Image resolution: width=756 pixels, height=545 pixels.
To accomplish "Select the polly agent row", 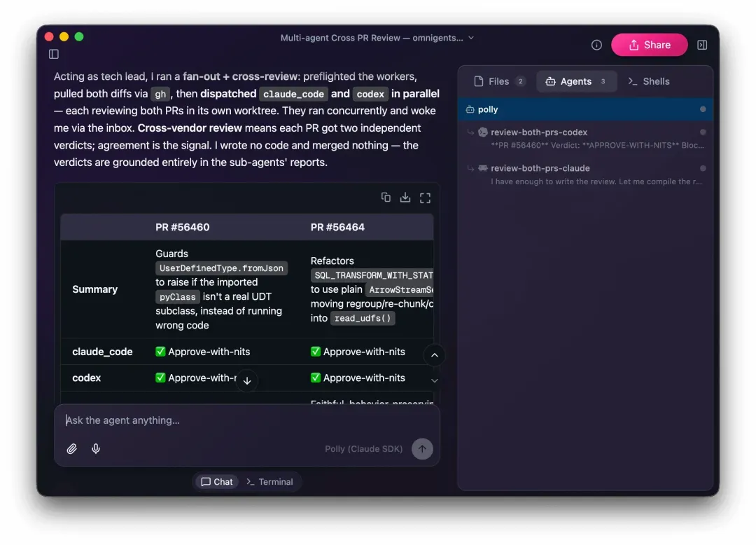I will [x=584, y=109].
